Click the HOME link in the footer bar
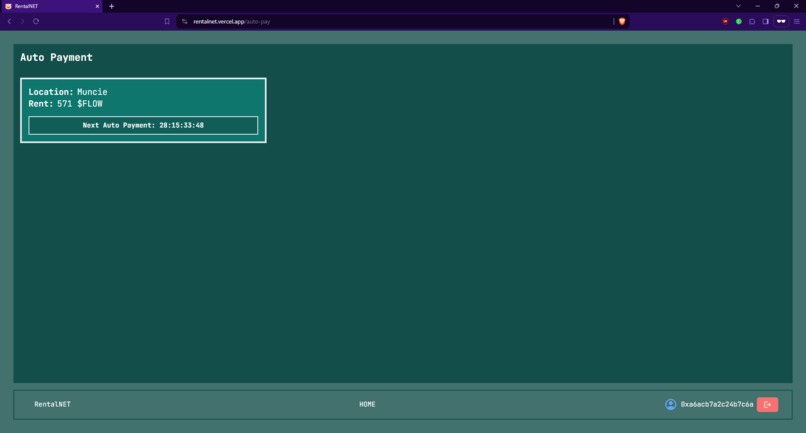 pyautogui.click(x=367, y=405)
